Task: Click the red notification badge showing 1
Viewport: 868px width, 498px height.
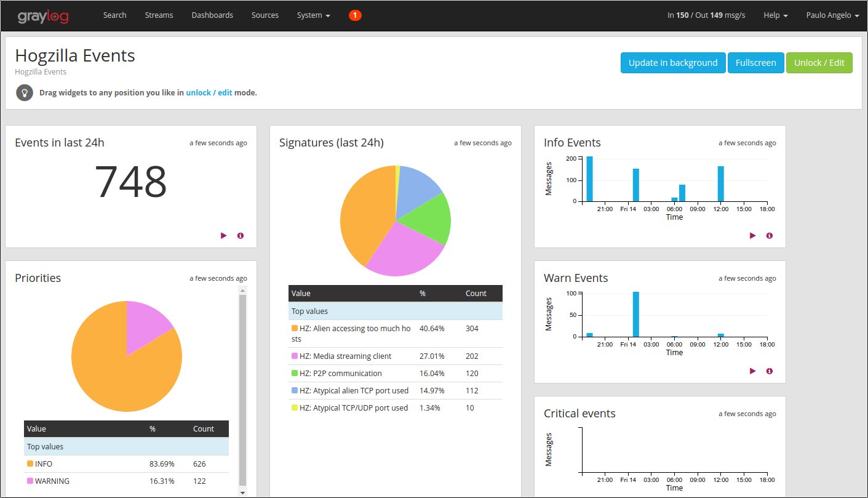Action: point(355,15)
